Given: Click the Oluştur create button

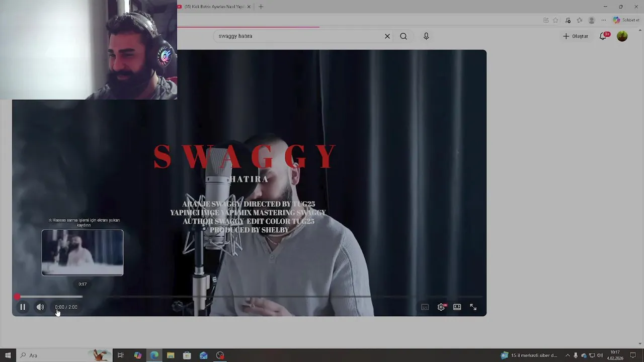Looking at the screenshot, I should pos(575,36).
